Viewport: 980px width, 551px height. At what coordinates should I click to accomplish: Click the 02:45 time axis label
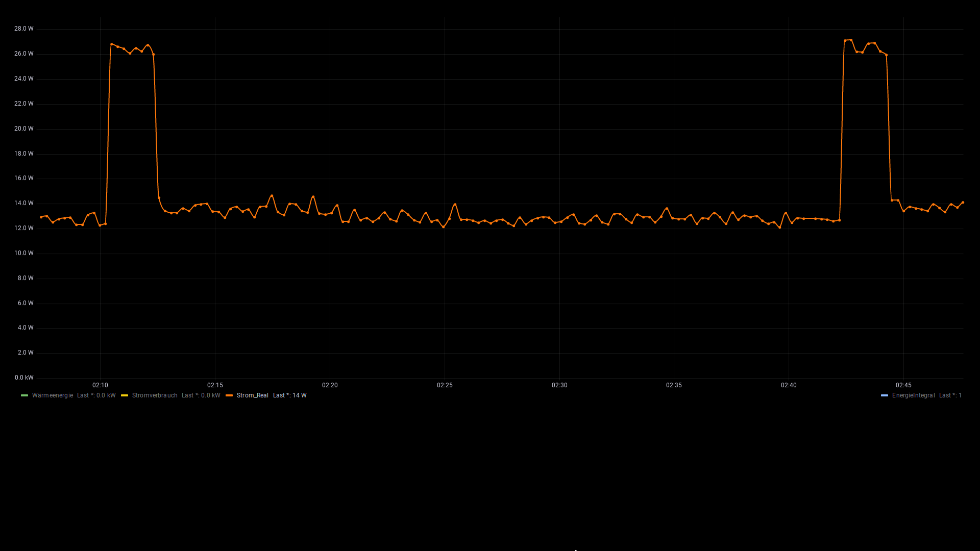[x=903, y=385]
